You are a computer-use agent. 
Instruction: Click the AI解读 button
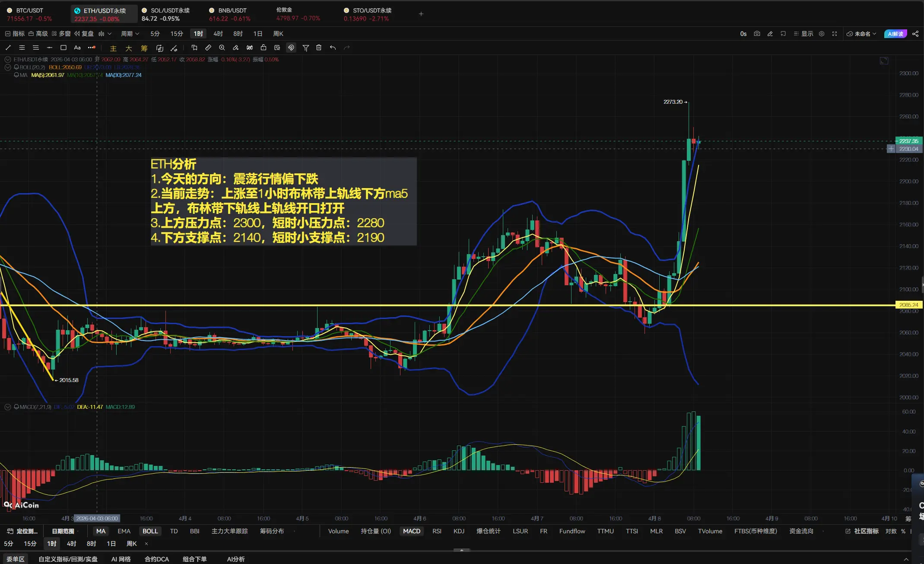pos(895,34)
